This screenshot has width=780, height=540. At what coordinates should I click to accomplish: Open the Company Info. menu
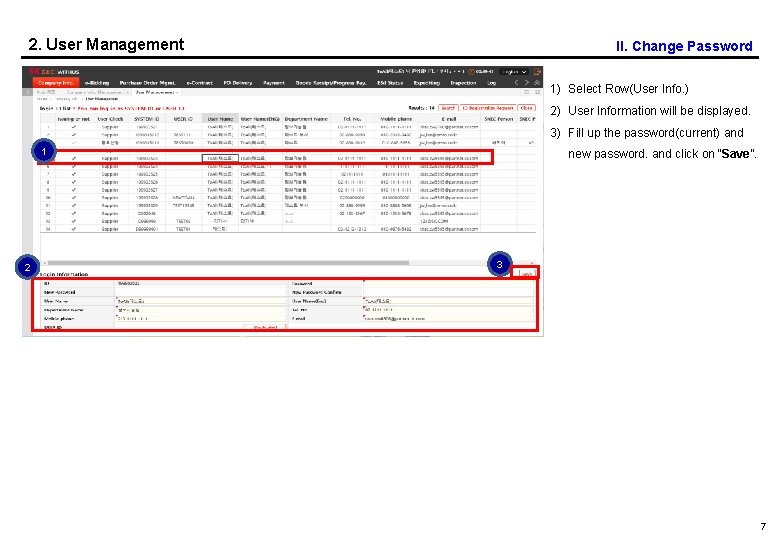point(56,83)
